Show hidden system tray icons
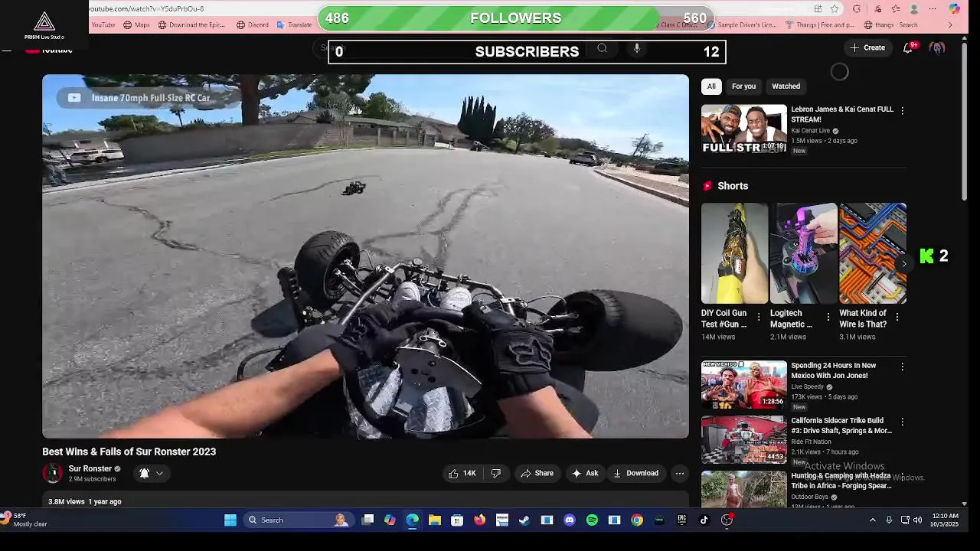The image size is (980, 551). (872, 520)
